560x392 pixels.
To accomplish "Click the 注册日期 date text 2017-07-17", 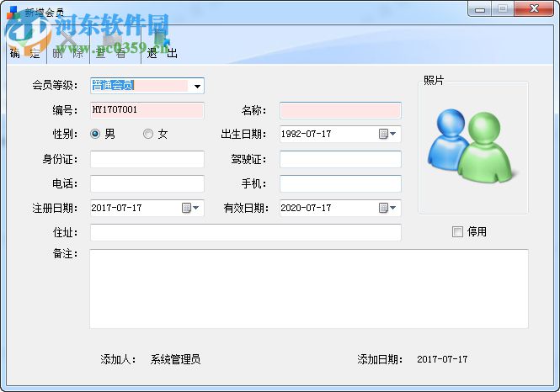I will point(116,208).
